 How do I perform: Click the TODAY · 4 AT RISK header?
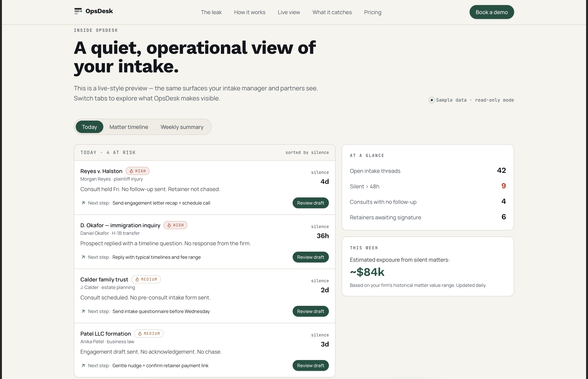[x=108, y=153]
